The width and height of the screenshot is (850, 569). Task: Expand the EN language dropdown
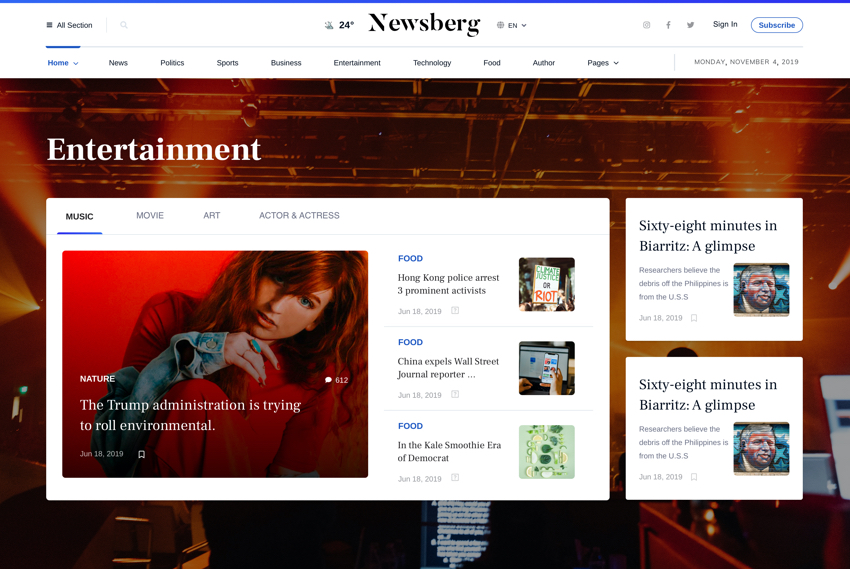coord(512,25)
